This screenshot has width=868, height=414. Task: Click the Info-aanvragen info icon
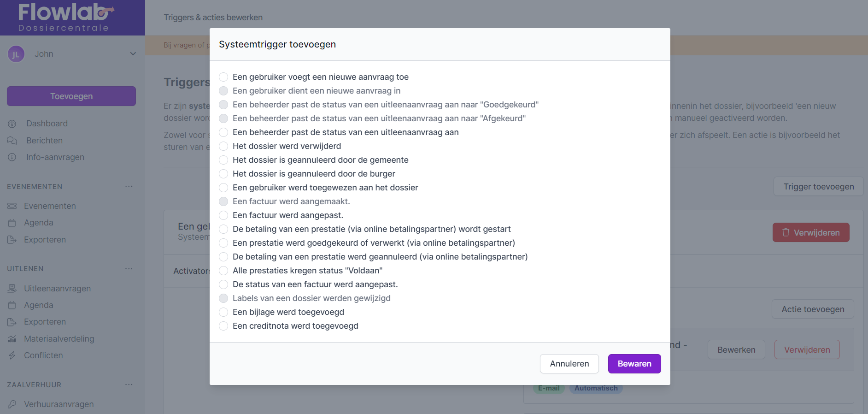pyautogui.click(x=12, y=157)
